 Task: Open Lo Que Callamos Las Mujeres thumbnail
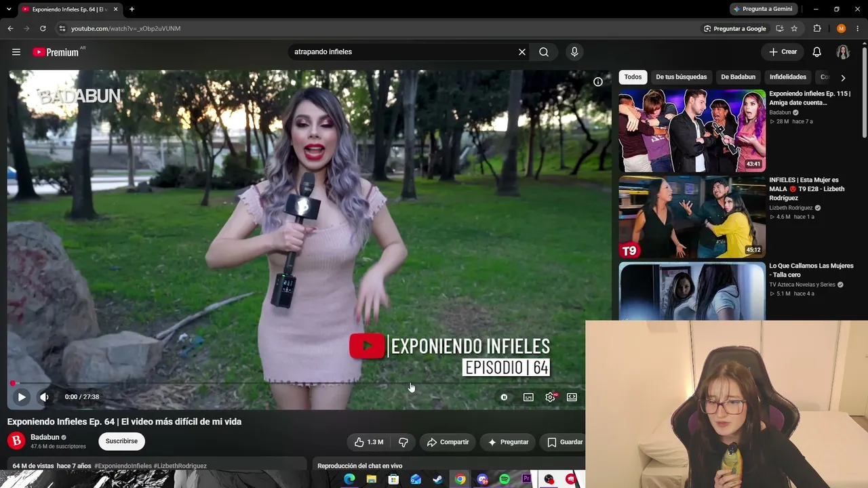tap(692, 291)
